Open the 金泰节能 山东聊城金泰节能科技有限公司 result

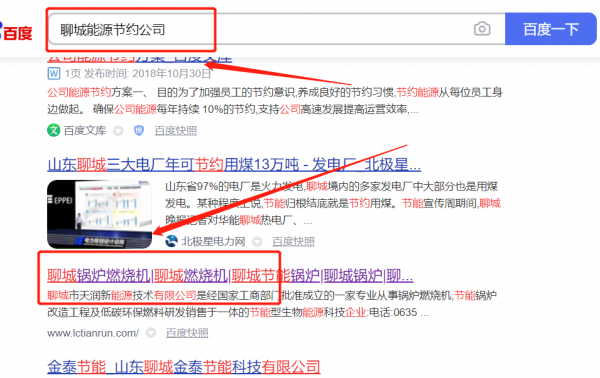click(184, 367)
